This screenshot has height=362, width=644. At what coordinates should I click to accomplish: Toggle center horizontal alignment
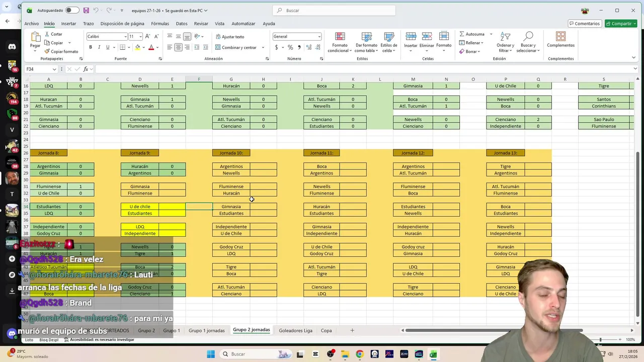(x=178, y=47)
